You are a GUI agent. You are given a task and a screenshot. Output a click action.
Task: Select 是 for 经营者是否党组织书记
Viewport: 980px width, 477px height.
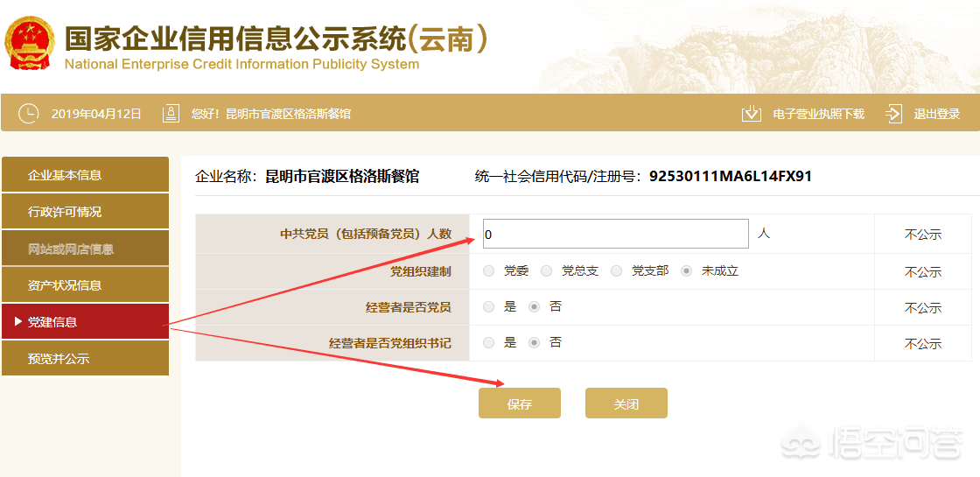[489, 342]
